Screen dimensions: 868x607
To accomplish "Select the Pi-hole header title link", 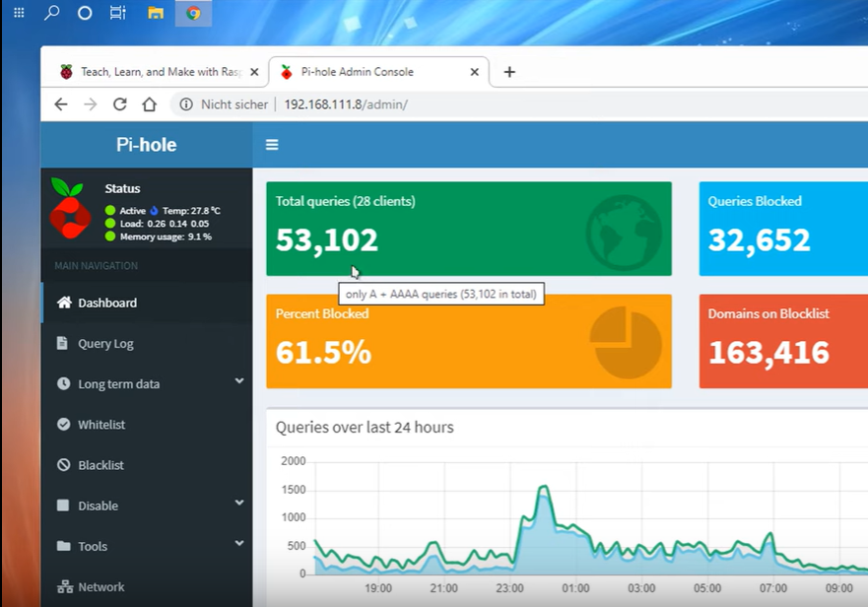I will click(x=146, y=145).
